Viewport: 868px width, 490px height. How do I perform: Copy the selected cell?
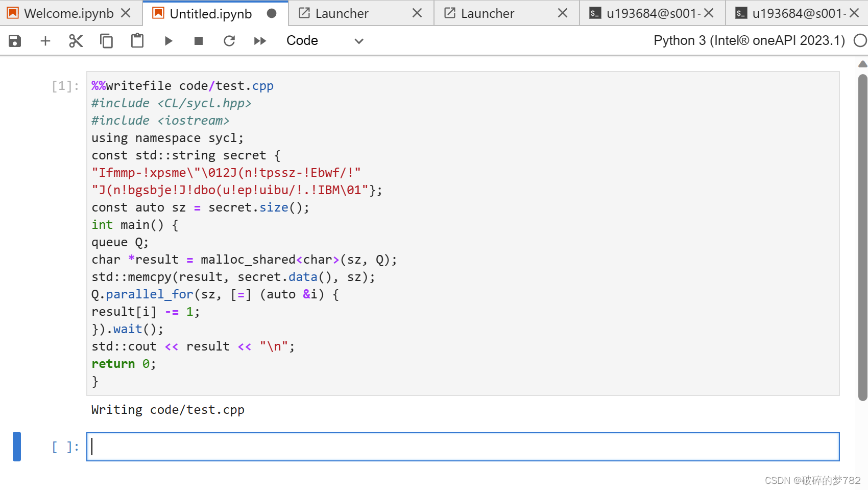coord(106,41)
